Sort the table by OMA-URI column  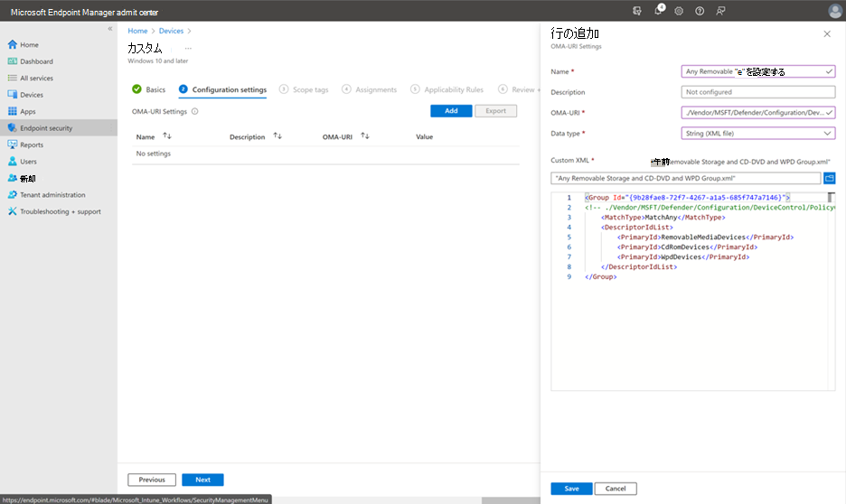coord(365,136)
